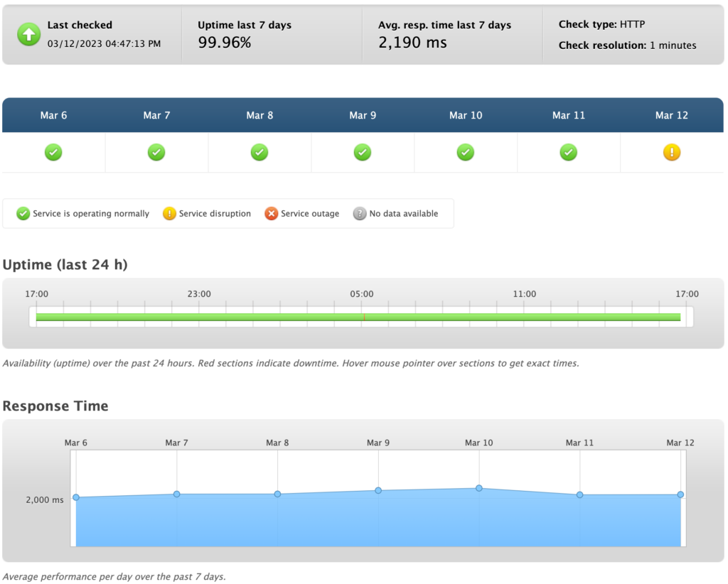Click the Mar 8 green check icon
This screenshot has width=728, height=584.
pos(259,152)
